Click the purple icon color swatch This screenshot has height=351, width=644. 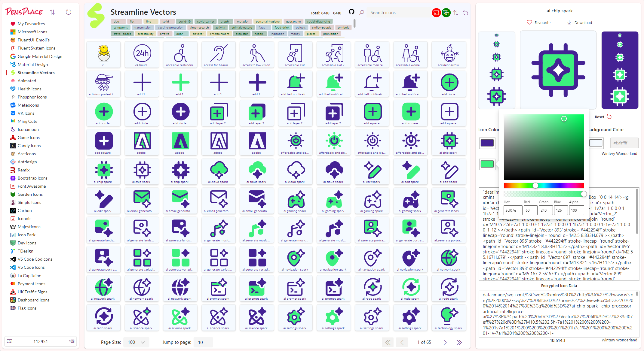pos(487,143)
